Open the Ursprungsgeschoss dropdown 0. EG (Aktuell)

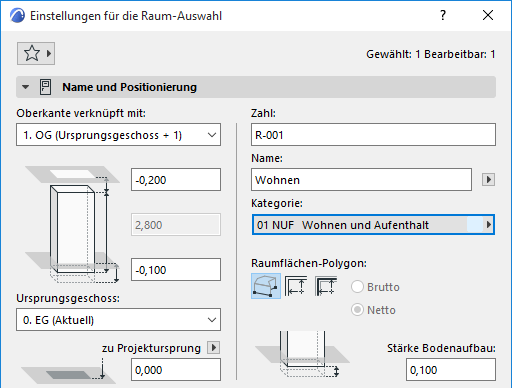pos(118,320)
